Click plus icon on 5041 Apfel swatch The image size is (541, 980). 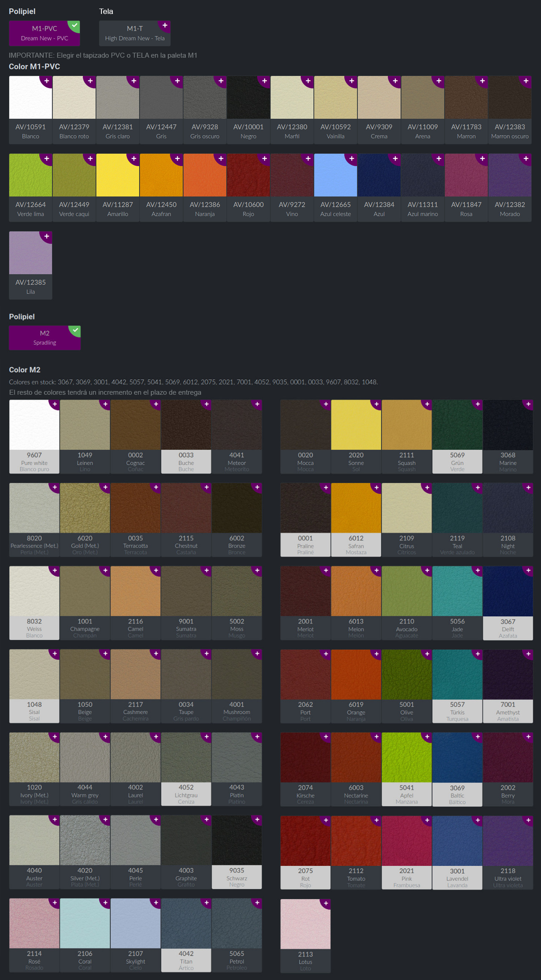click(x=427, y=737)
